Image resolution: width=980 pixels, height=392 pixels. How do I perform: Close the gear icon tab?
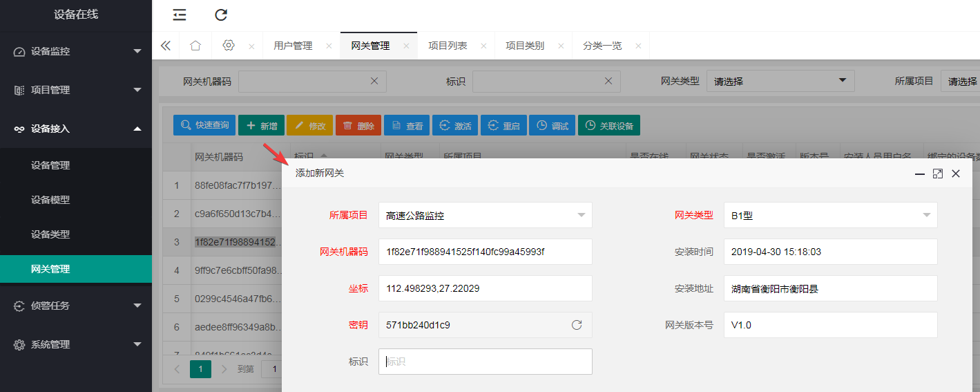(x=251, y=46)
